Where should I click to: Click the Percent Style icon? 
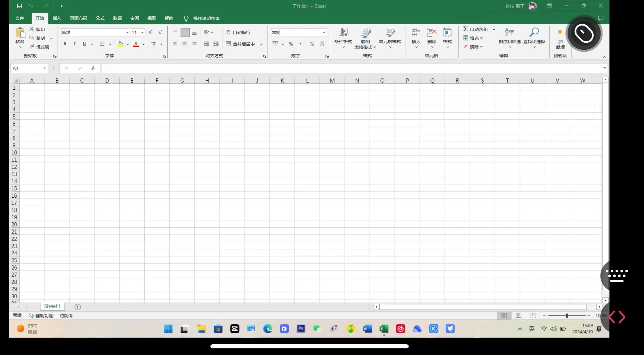coord(291,44)
